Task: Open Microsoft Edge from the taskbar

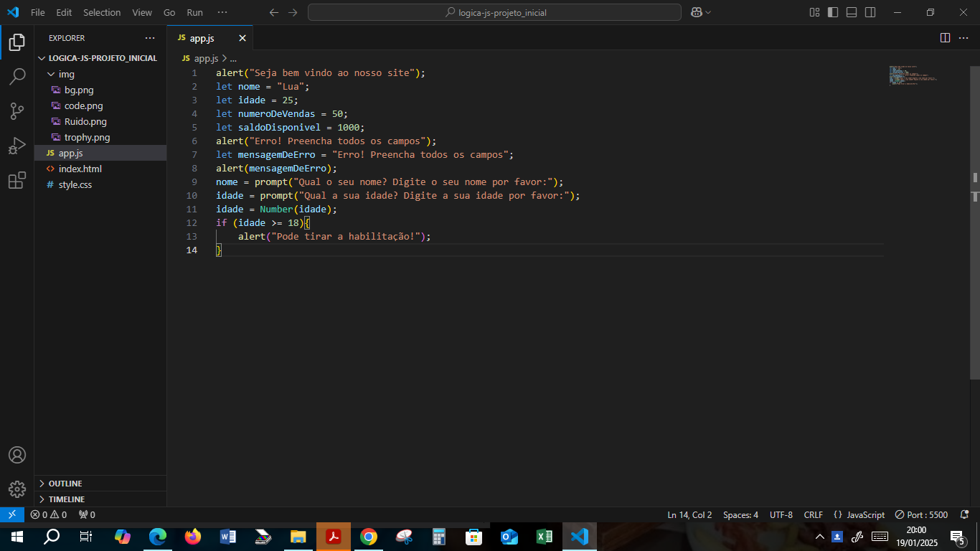Action: 158,537
